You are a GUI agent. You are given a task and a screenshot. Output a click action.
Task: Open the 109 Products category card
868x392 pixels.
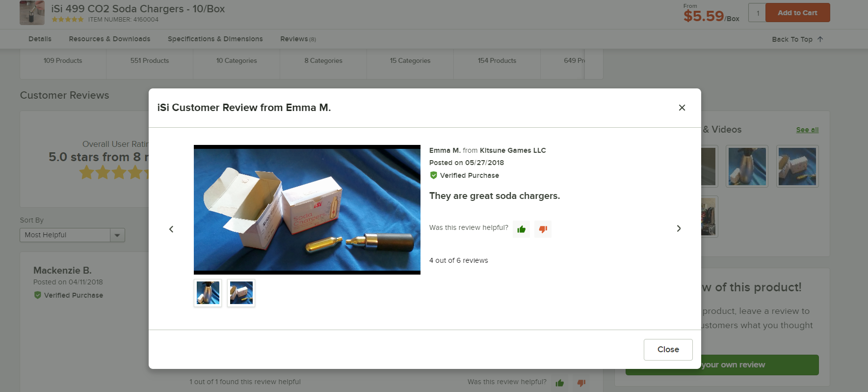point(63,61)
